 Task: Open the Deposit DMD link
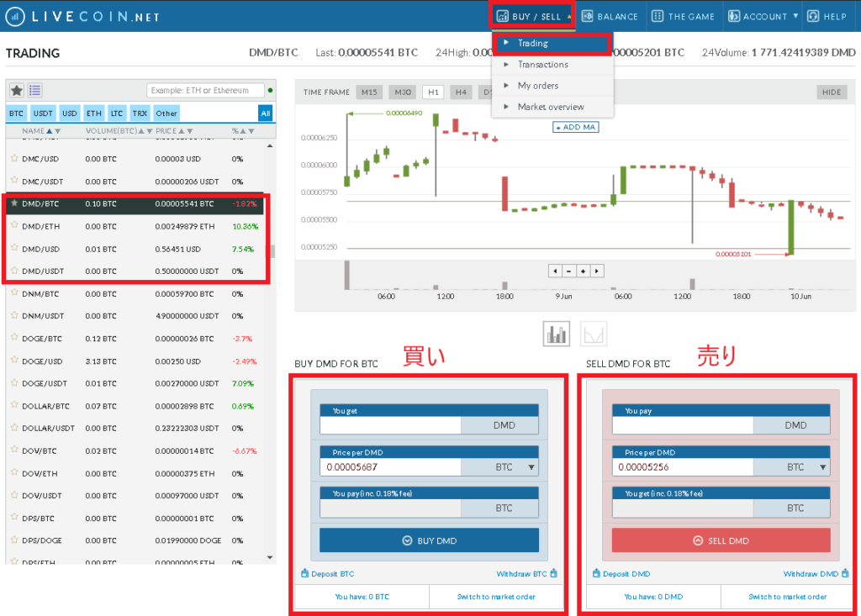[x=621, y=574]
